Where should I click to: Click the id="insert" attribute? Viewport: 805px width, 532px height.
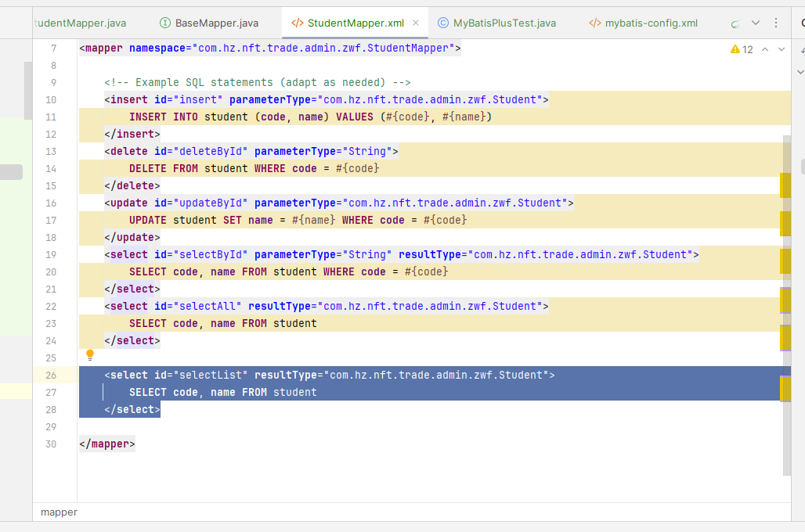188,99
